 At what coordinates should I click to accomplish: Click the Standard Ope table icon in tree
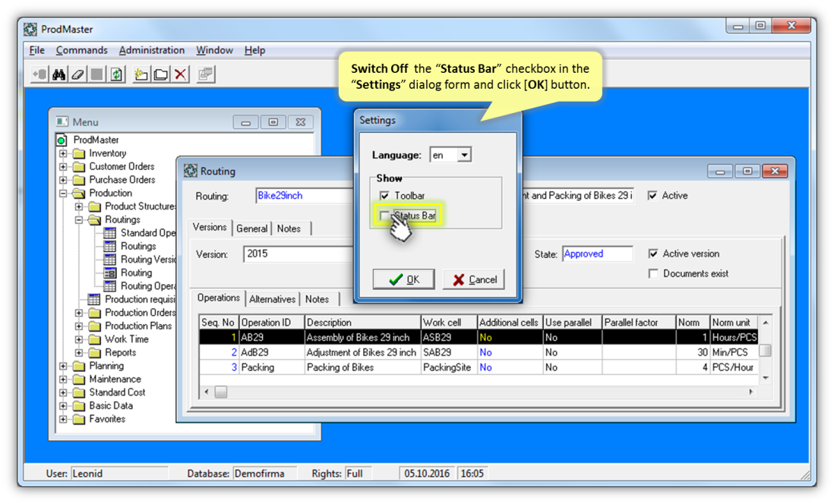click(110, 233)
